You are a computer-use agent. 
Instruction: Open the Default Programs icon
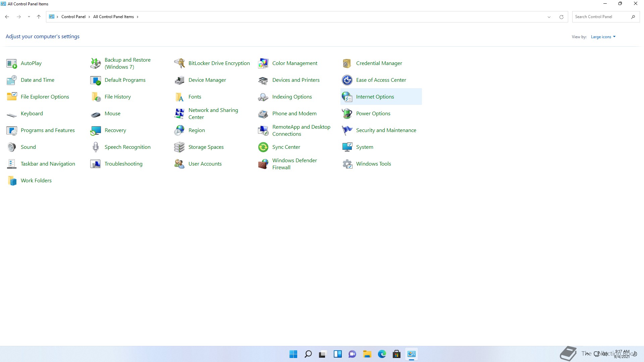pos(96,80)
